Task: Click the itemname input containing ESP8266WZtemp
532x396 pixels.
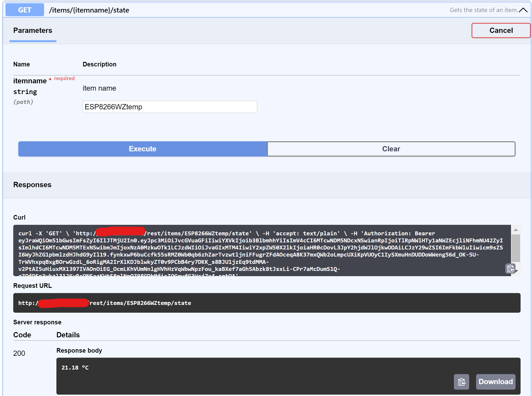Action: (x=169, y=107)
